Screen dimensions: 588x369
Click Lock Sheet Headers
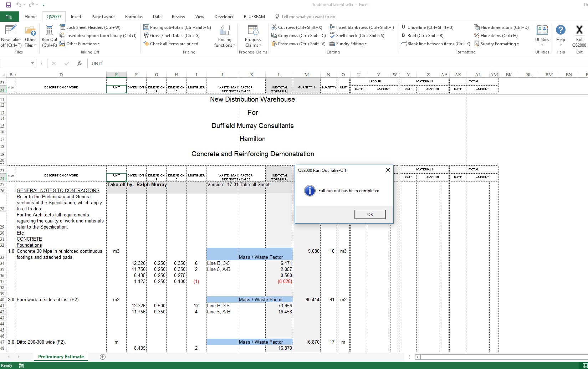point(90,27)
